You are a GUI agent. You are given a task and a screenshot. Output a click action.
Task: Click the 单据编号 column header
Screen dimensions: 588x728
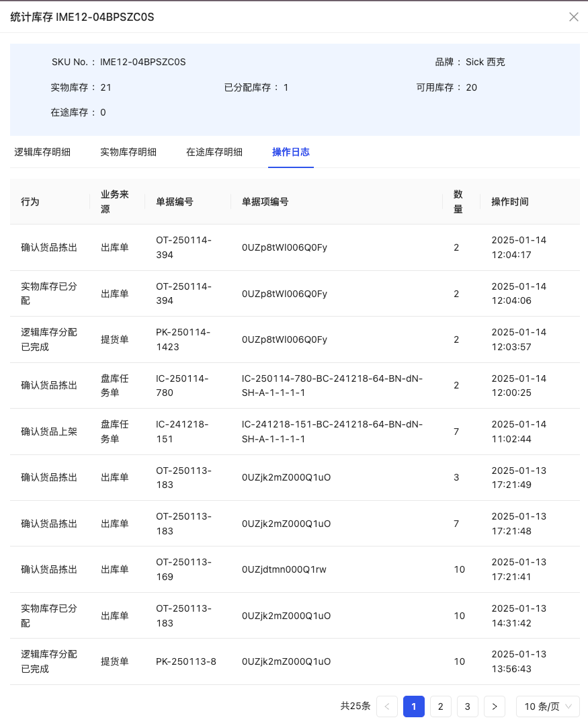point(175,202)
